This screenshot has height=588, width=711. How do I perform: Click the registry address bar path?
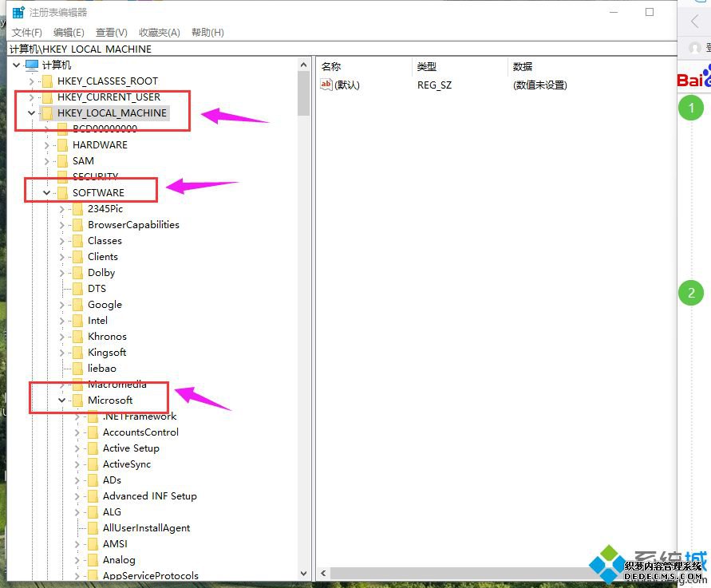81,49
